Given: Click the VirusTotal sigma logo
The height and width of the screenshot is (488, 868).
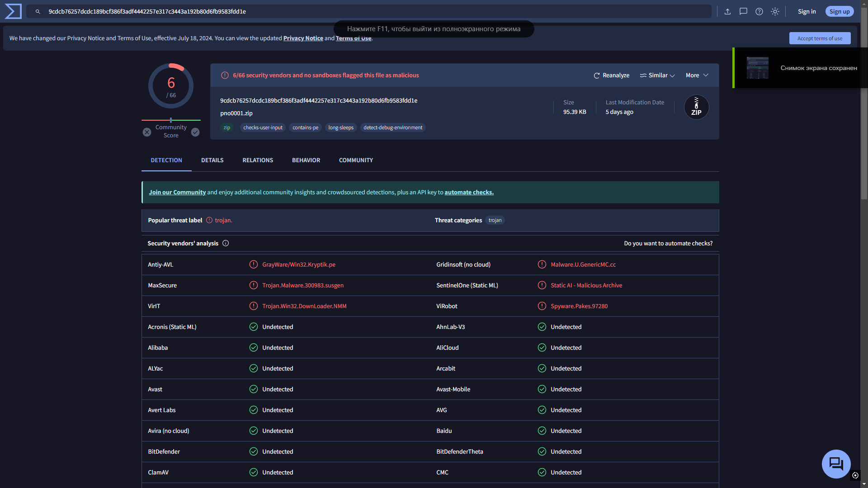Looking at the screenshot, I should [13, 11].
